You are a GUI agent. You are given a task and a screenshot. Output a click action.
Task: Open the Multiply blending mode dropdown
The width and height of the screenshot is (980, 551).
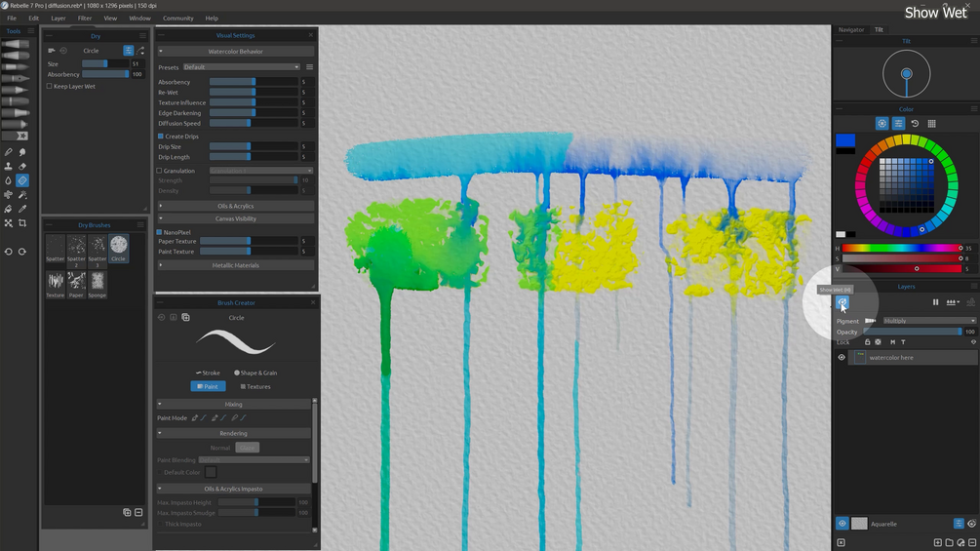pyautogui.click(x=928, y=321)
